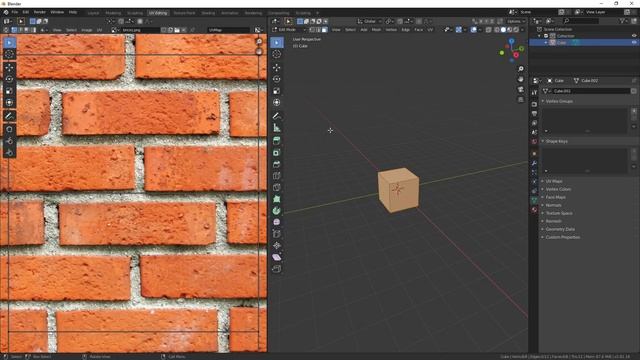Open the UVMap selector dropdown
The width and height of the screenshot is (640, 360).
tap(228, 30)
